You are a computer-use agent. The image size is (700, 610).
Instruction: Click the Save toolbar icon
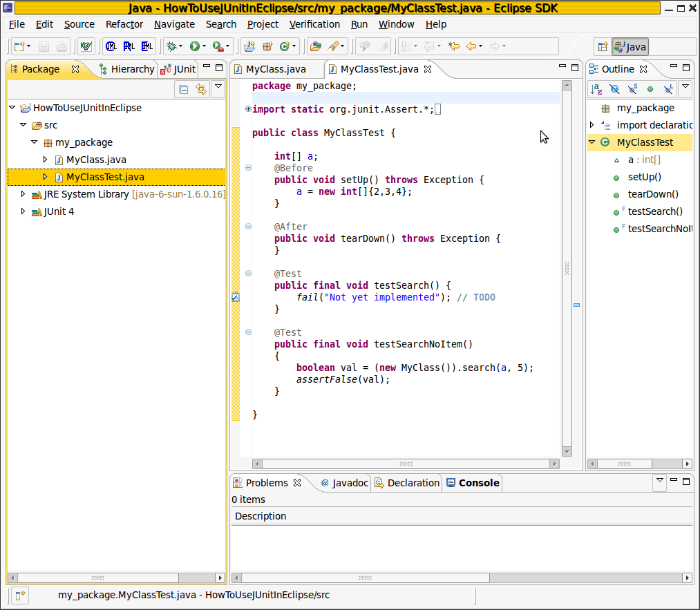[x=44, y=46]
